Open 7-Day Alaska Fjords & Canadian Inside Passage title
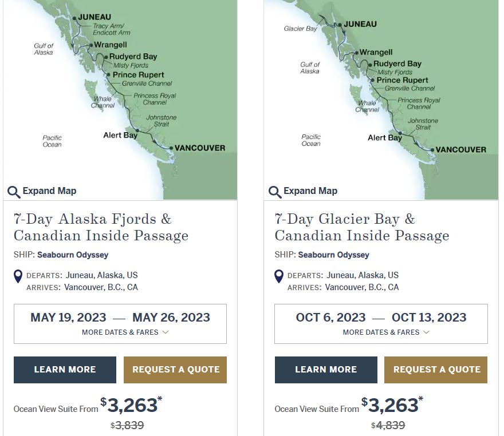Screen dimensions: 504x436 coord(101,227)
